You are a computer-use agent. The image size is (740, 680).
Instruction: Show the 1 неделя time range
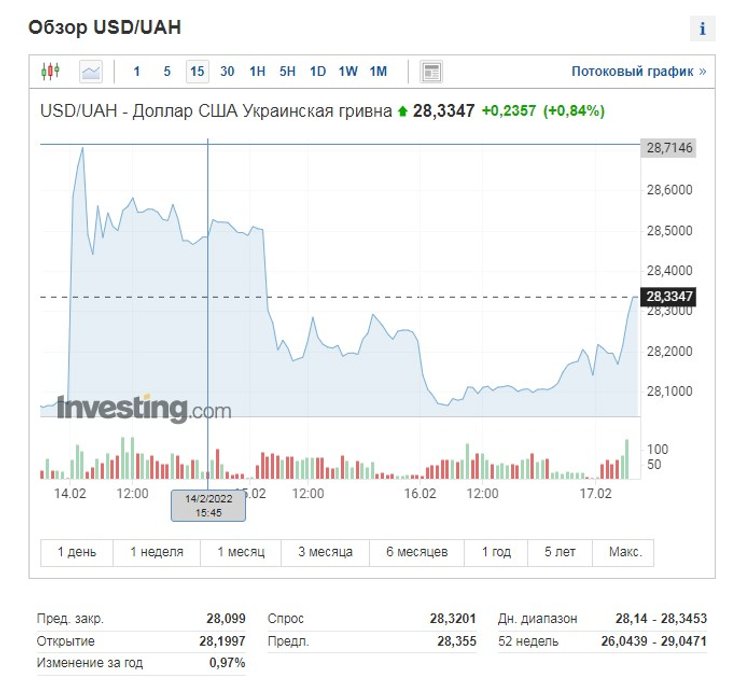tap(155, 552)
